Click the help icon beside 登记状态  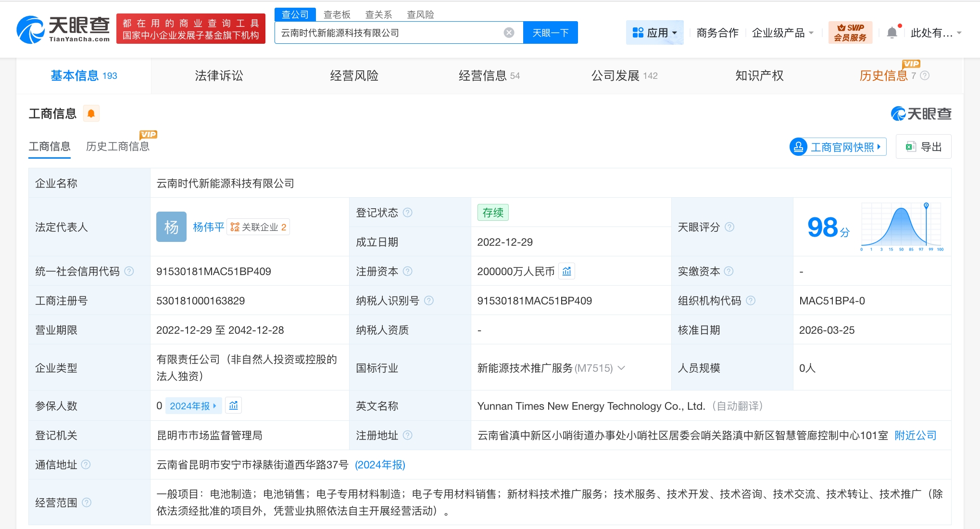[407, 212]
